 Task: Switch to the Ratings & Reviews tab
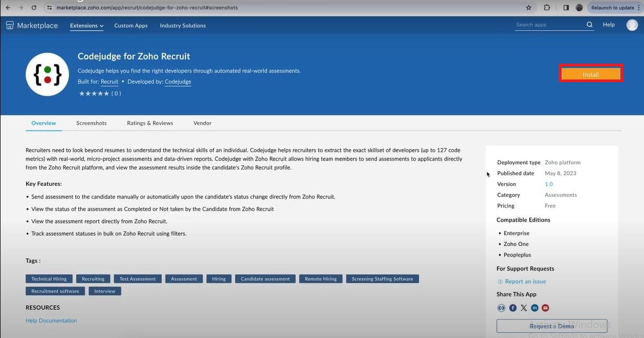150,123
